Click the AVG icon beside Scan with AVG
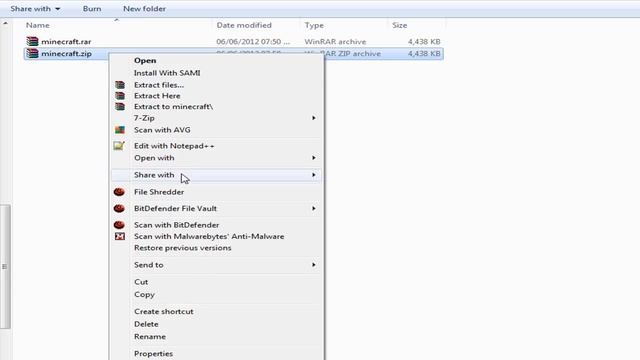The image size is (640, 360). click(120, 130)
